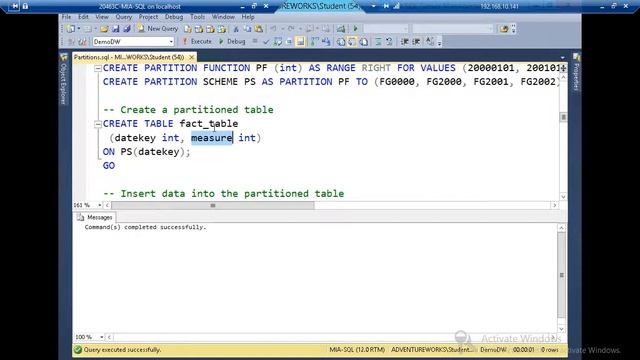
Task: Save the current query with the Save icon
Action: pos(116,29)
